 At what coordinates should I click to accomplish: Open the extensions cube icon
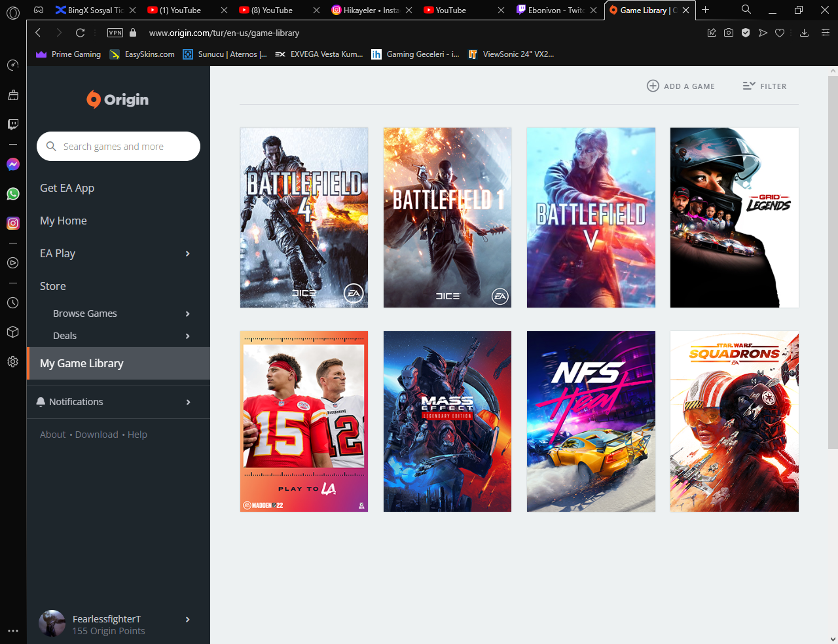click(12, 332)
